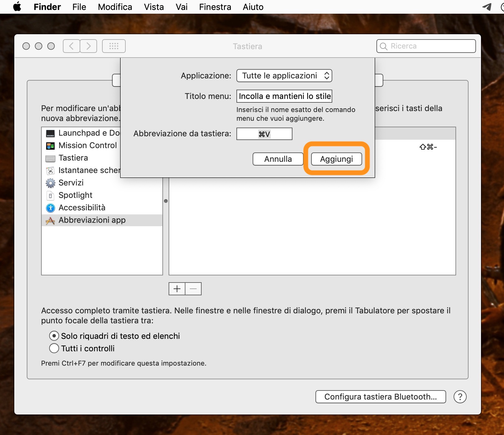Viewport: 504px width, 435px height.
Task: Go forward with the right chevron button
Action: point(88,46)
